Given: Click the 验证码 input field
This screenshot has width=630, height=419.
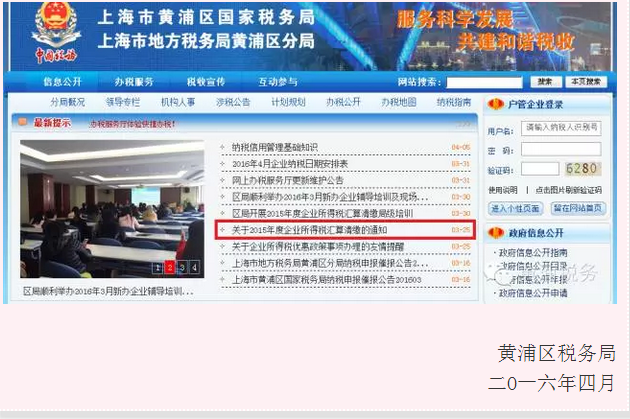Looking at the screenshot, I should tap(540, 169).
